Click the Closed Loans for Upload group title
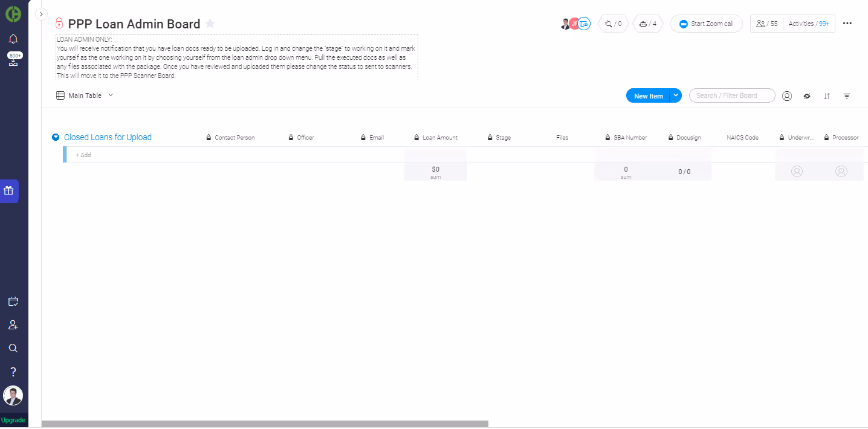The width and height of the screenshot is (868, 429). [x=108, y=137]
